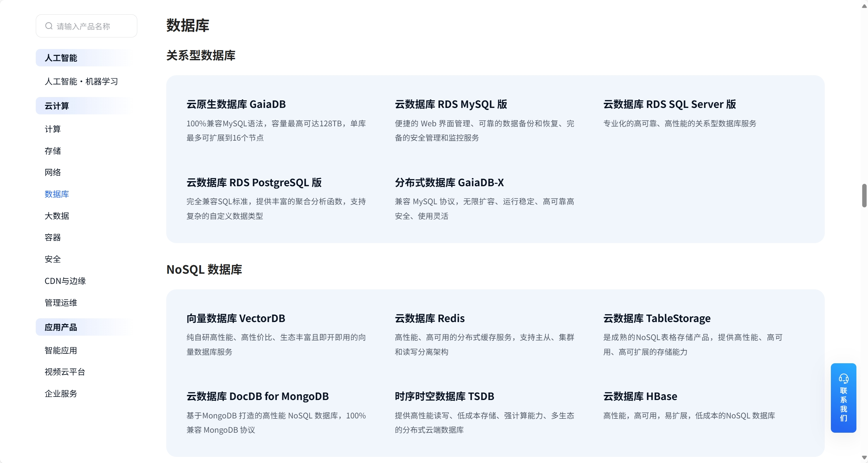Screen dimensions: 868x463
Task: Open 云原生数据库 GaiaDB product link
Action: [236, 104]
